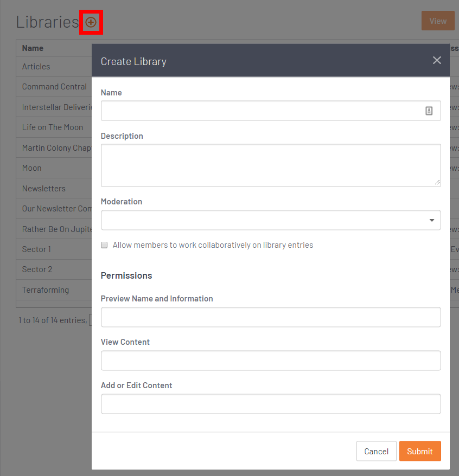Enable collaborative work on library entries checkbox
459x476 pixels.
pyautogui.click(x=104, y=245)
